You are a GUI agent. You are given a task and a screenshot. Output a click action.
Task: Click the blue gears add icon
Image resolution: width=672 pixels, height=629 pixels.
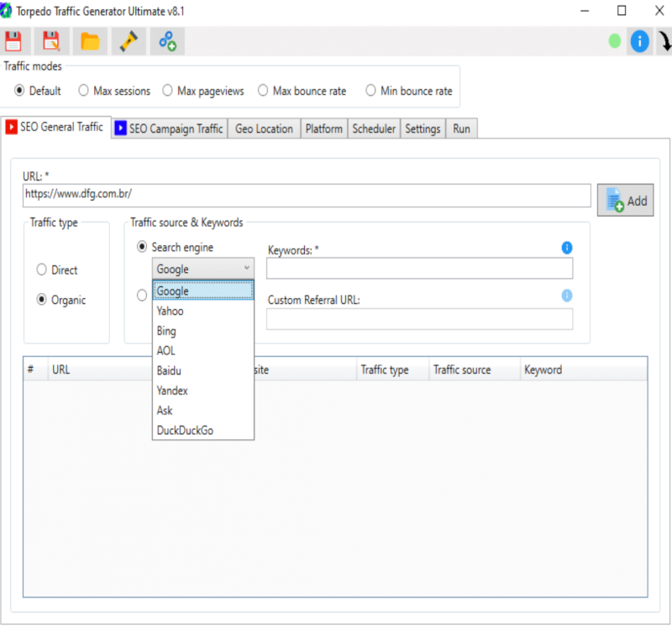click(167, 41)
